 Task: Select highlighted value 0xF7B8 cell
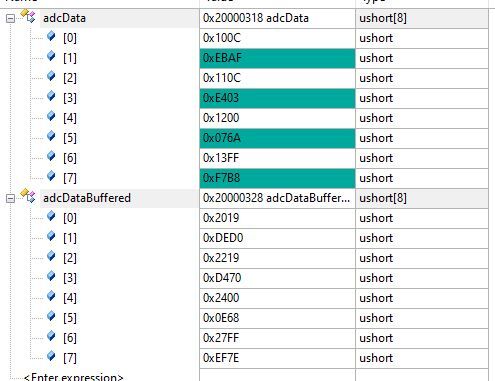pyautogui.click(x=277, y=178)
